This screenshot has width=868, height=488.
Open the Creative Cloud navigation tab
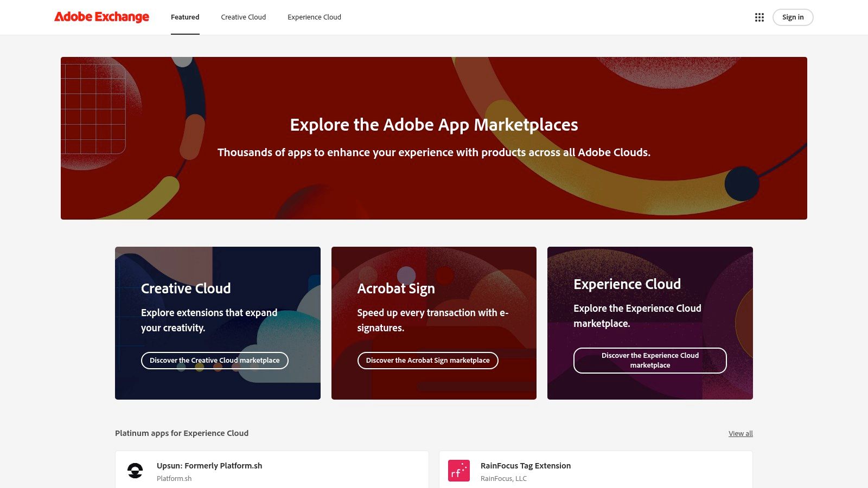coord(242,17)
